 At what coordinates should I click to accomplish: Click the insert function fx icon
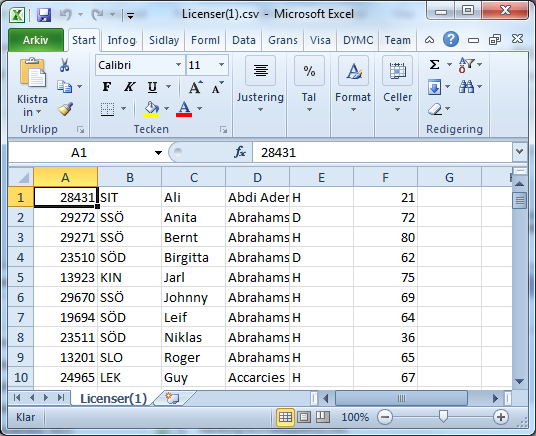[x=240, y=152]
